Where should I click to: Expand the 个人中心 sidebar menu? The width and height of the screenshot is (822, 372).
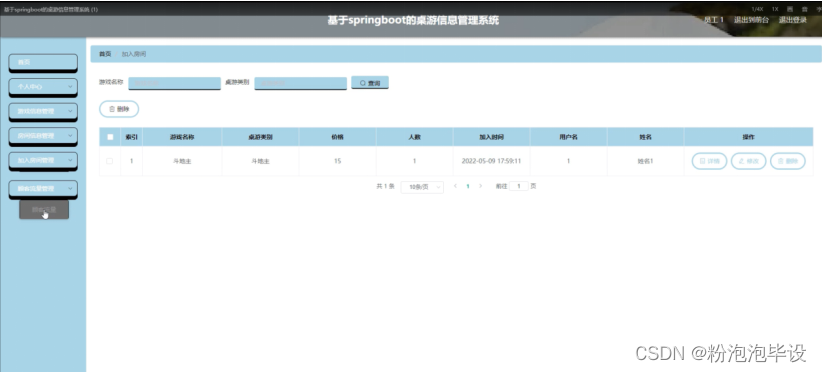coord(43,87)
